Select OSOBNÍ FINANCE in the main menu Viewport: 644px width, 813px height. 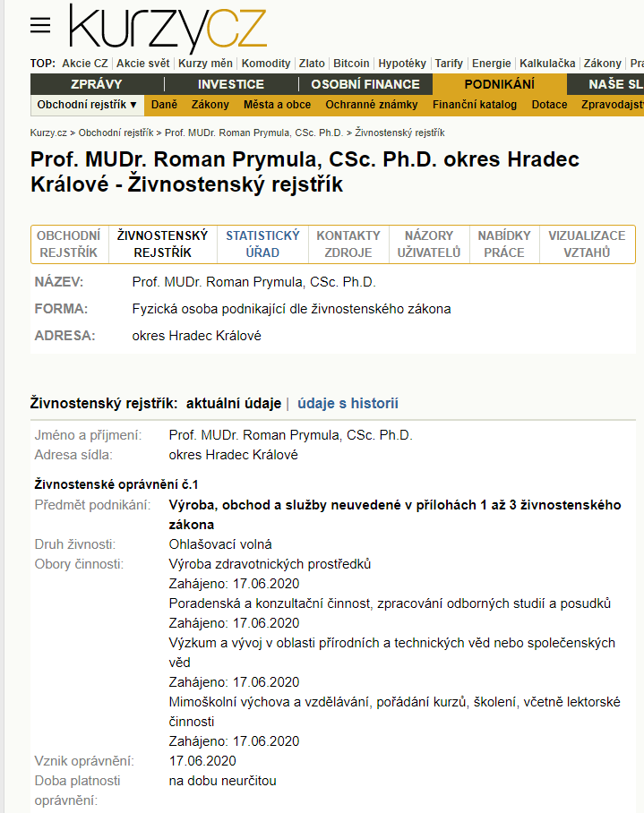click(x=365, y=84)
